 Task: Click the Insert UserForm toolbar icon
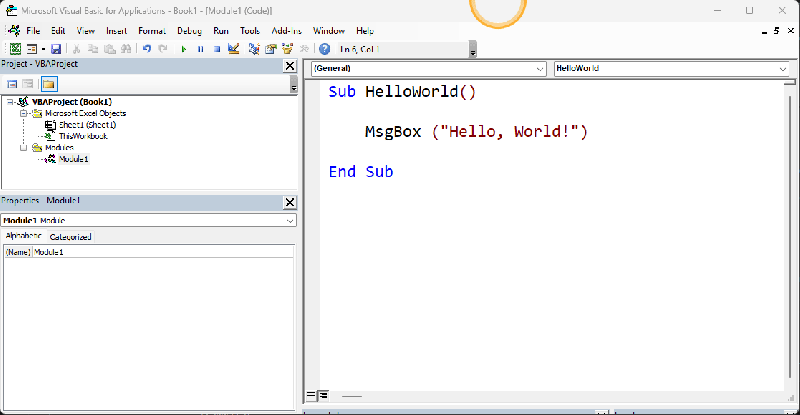pyautogui.click(x=32, y=49)
